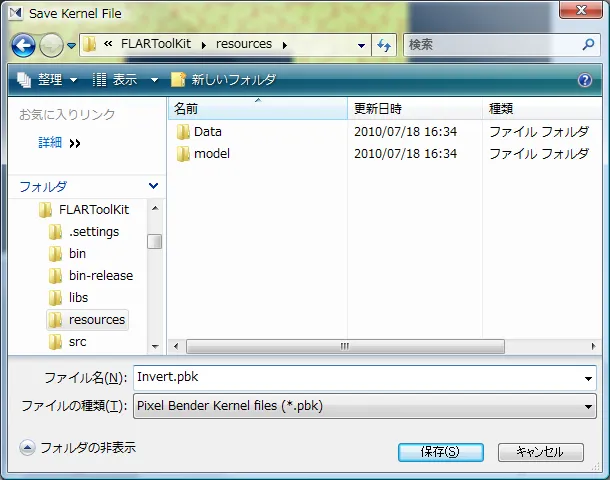Image resolution: width=610 pixels, height=480 pixels.
Task: Open the 表示 views menu
Action: pos(115,80)
